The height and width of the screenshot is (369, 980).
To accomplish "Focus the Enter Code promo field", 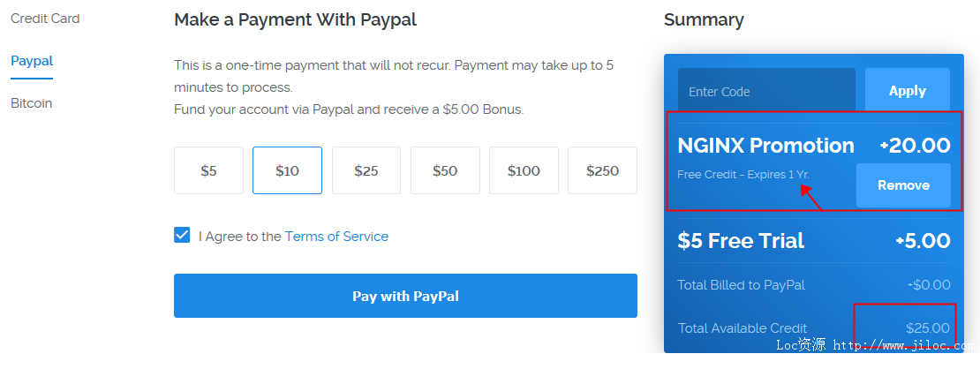I will pyautogui.click(x=766, y=91).
